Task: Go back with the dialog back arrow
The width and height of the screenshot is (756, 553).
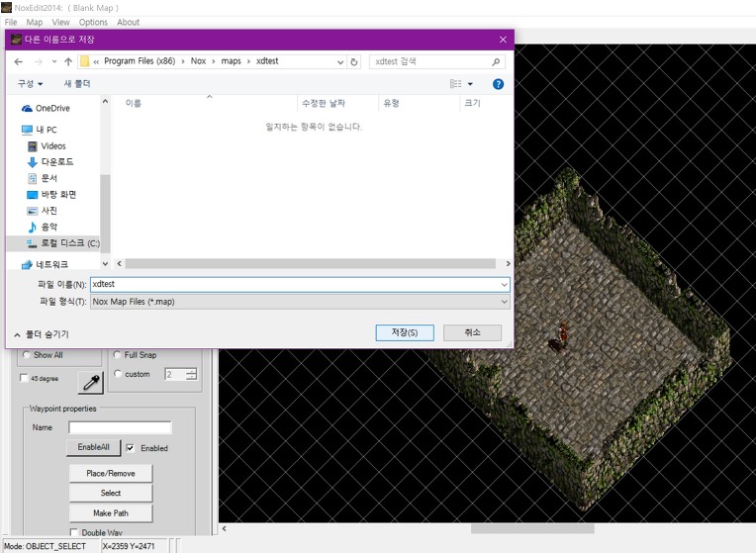Action: pos(19,61)
